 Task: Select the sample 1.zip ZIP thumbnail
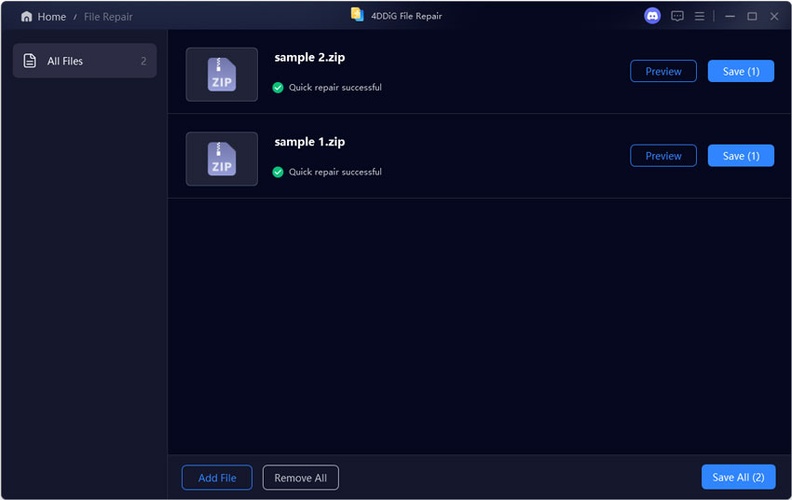click(x=222, y=159)
